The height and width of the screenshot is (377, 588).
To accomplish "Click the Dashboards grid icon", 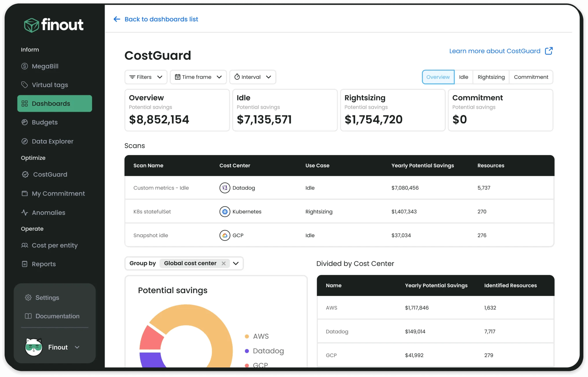I will coord(24,104).
